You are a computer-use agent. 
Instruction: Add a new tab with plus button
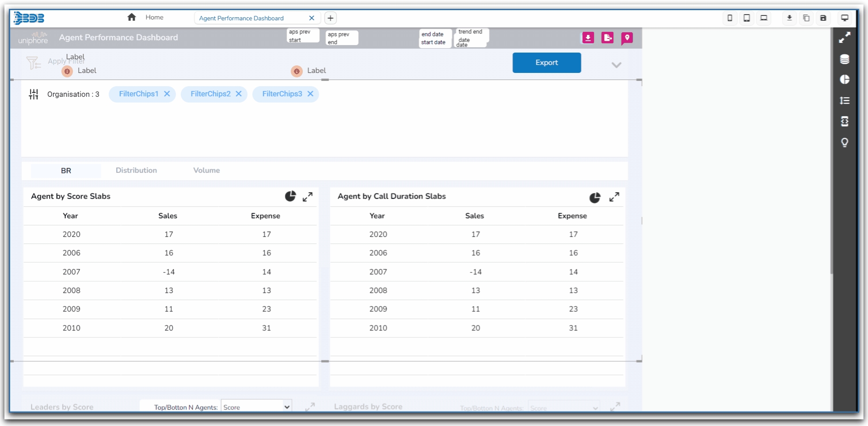click(x=330, y=18)
